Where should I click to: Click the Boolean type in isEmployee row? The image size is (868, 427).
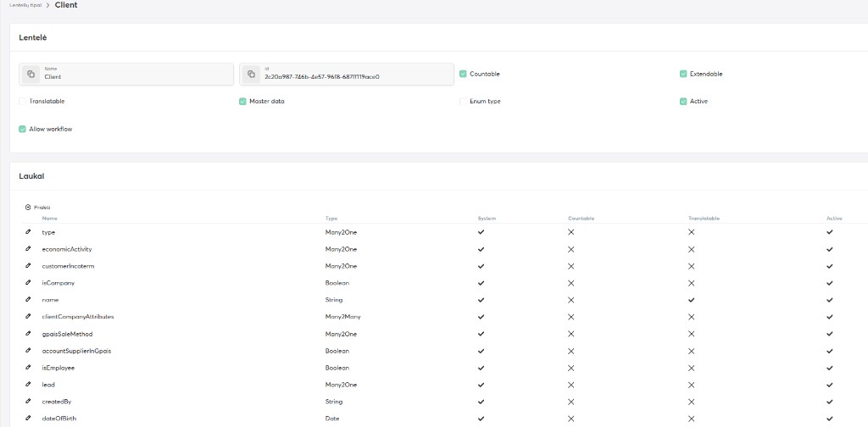(337, 368)
